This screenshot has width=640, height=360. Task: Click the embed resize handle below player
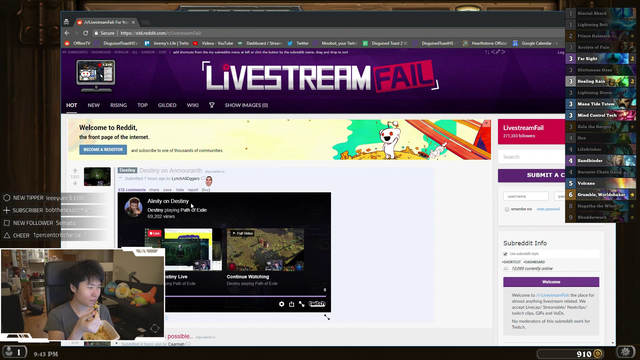[327, 317]
